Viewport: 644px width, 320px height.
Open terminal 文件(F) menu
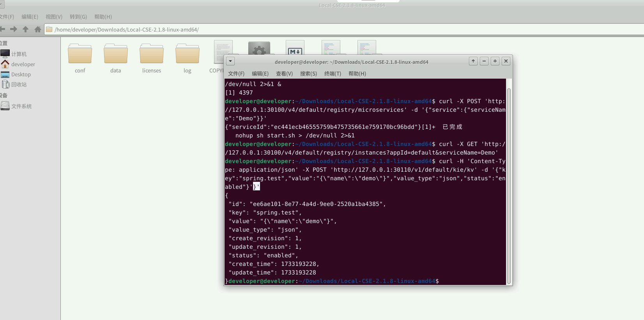point(236,74)
